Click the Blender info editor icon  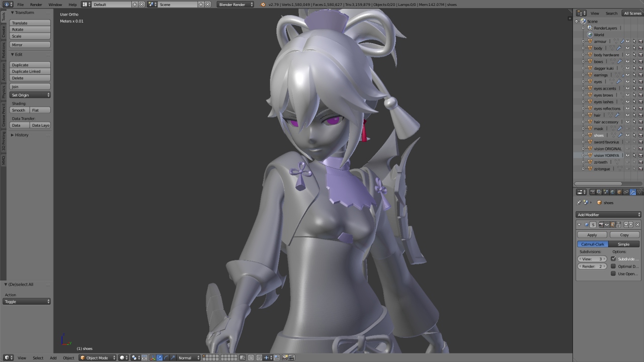pos(9,5)
